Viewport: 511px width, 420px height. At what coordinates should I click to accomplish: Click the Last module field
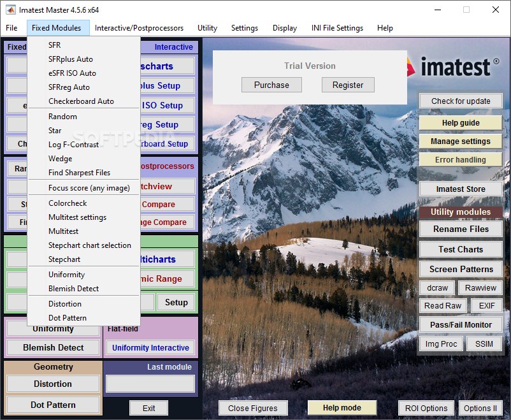coord(150,384)
